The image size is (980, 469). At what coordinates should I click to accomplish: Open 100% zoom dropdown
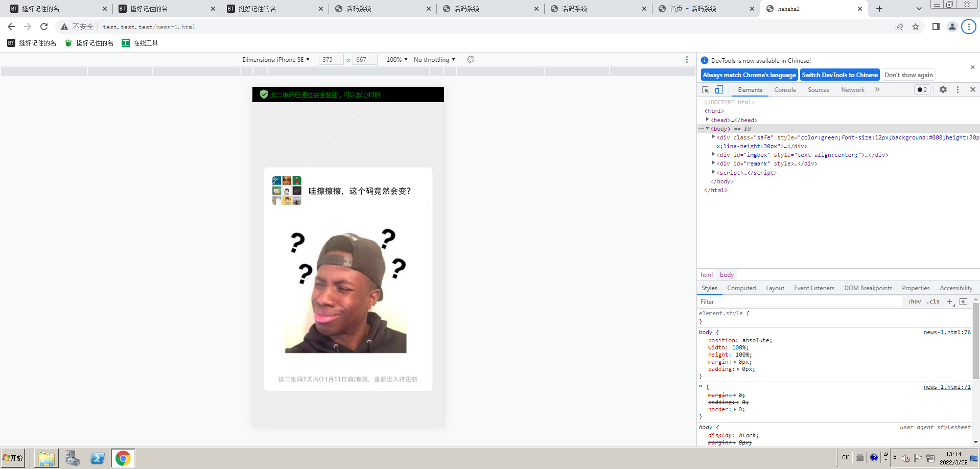[x=397, y=59]
